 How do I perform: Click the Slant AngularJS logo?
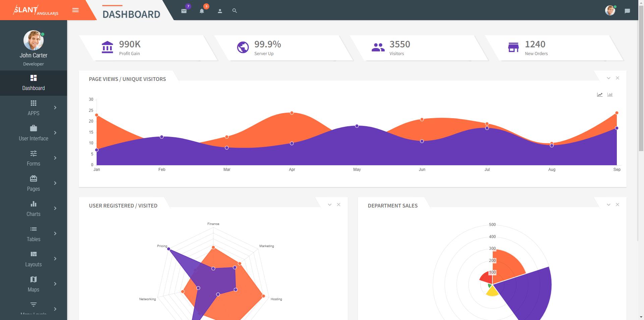(36, 10)
